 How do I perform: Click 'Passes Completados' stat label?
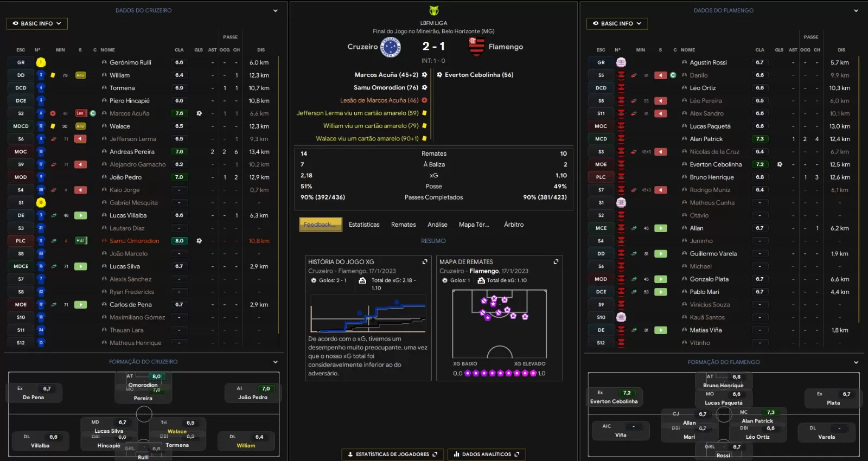pos(433,197)
